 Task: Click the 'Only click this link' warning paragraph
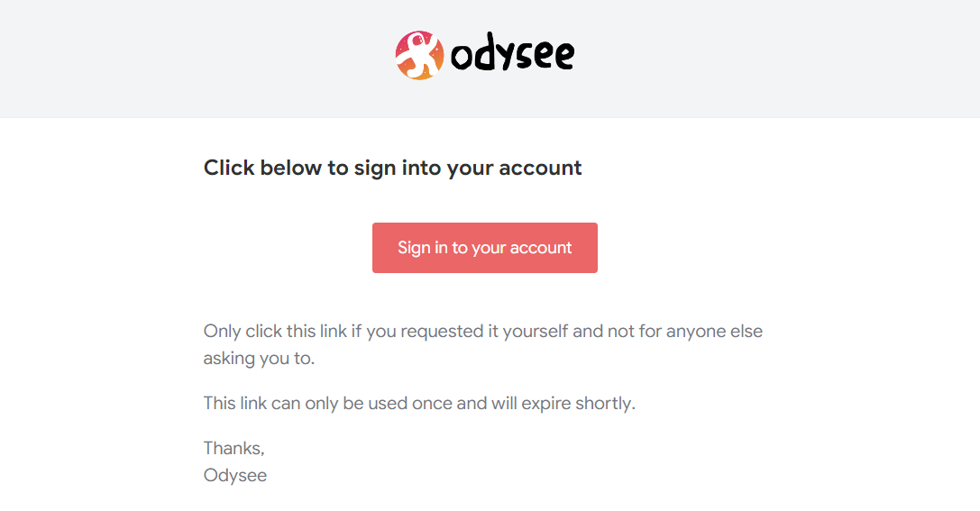[483, 344]
